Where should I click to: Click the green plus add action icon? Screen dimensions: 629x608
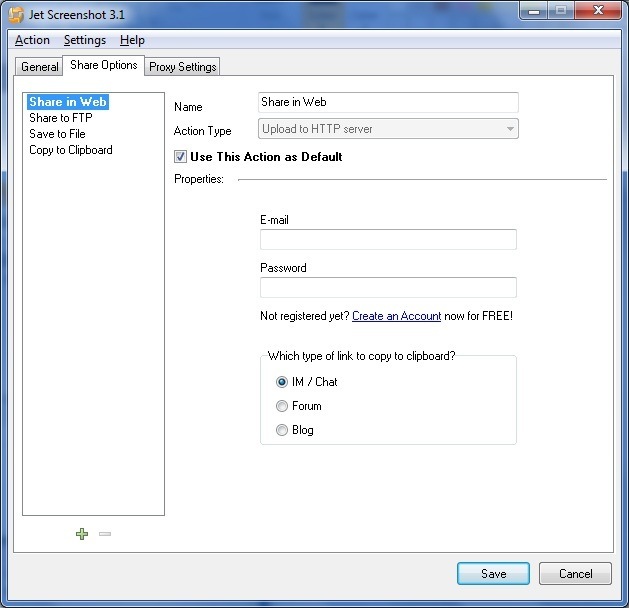click(82, 534)
